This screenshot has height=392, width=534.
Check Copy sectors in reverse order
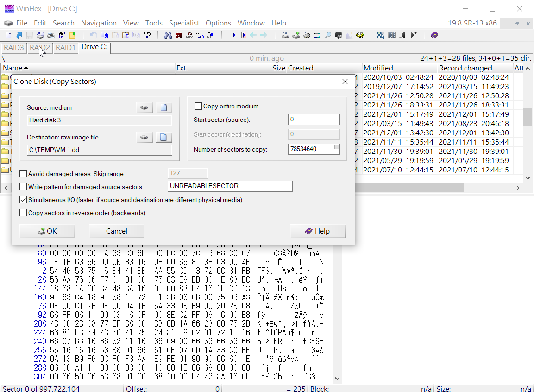(23, 213)
